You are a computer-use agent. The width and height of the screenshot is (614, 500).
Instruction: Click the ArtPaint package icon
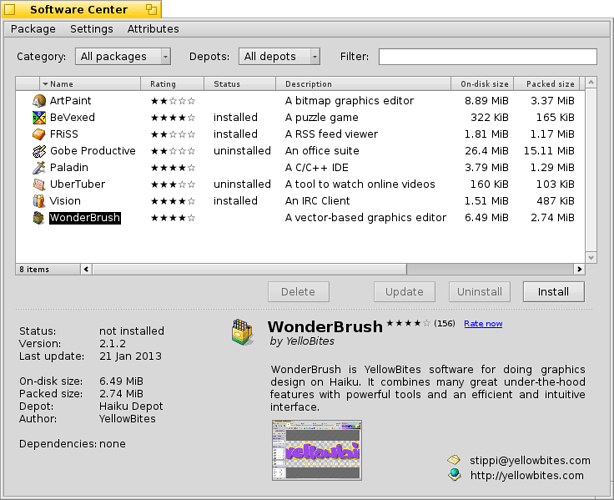coord(39,101)
